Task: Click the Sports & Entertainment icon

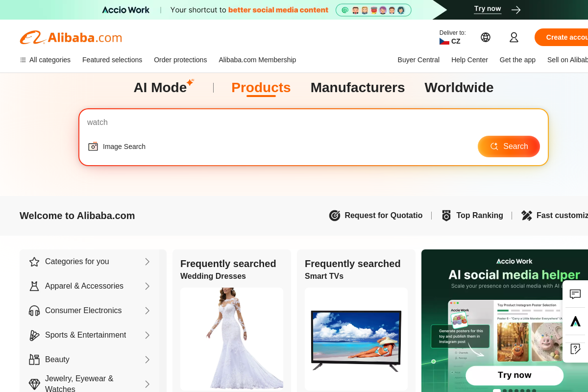Action: 34,335
